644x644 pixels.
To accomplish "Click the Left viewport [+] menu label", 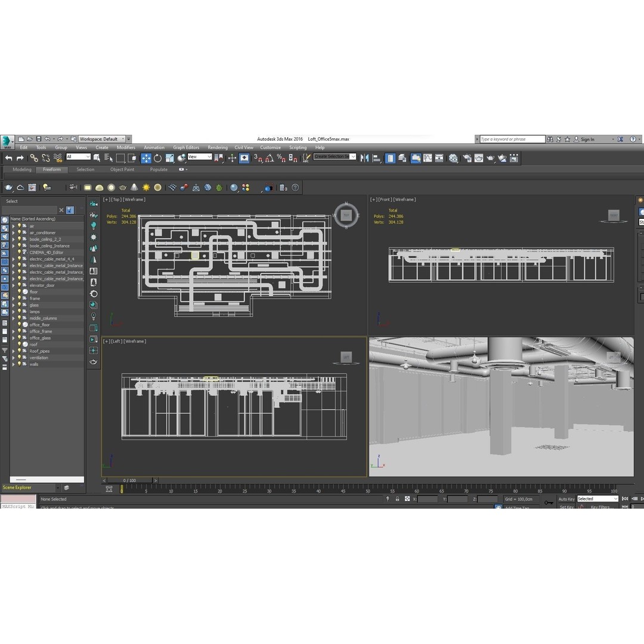I will pos(106,341).
